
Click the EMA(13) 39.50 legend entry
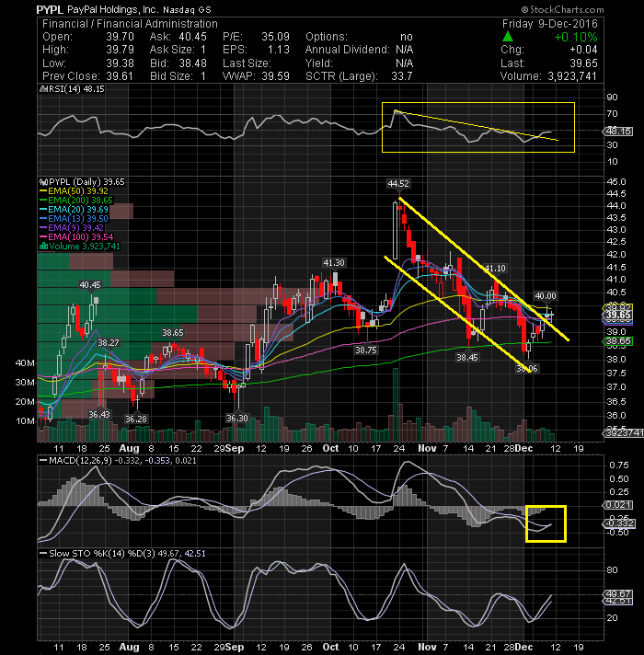[74, 219]
